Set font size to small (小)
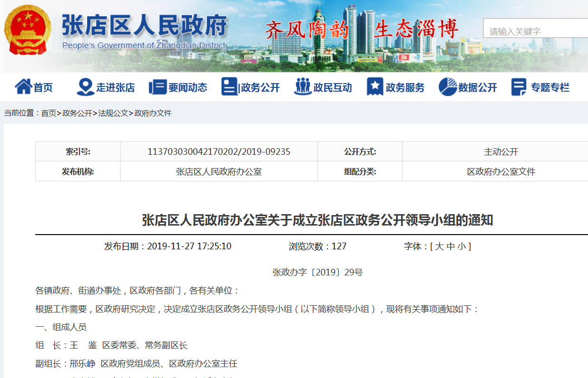Viewport: 588px width, 378px height. tap(462, 246)
